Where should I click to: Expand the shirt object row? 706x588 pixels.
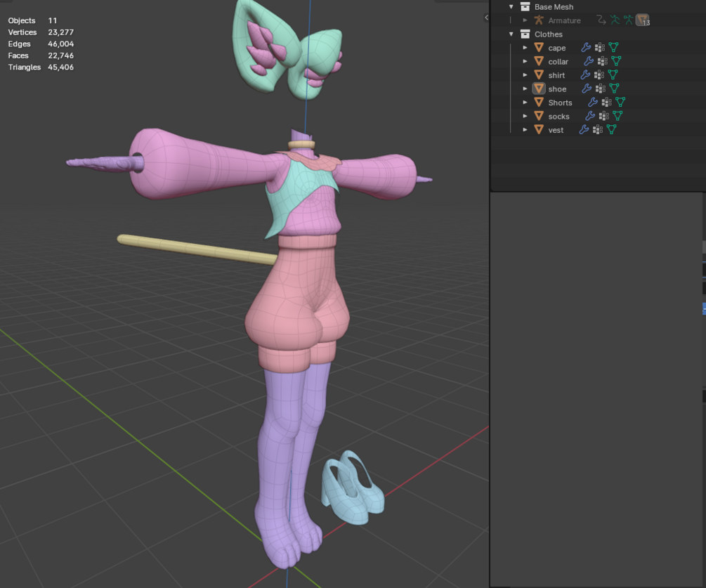click(525, 74)
